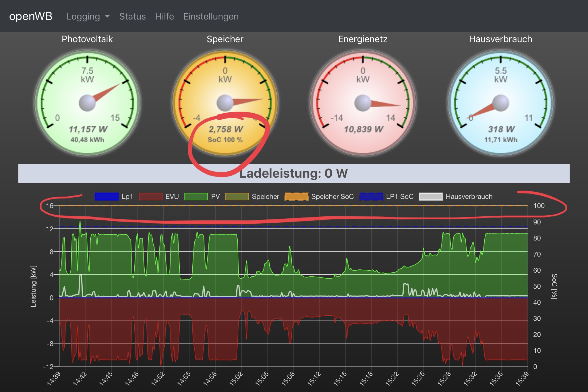588x392 pixels.
Task: Hide the EVU series via legend
Action: [151, 197]
